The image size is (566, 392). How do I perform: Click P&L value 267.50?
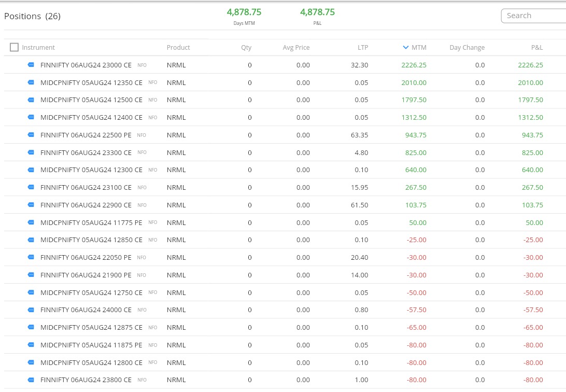pos(532,187)
